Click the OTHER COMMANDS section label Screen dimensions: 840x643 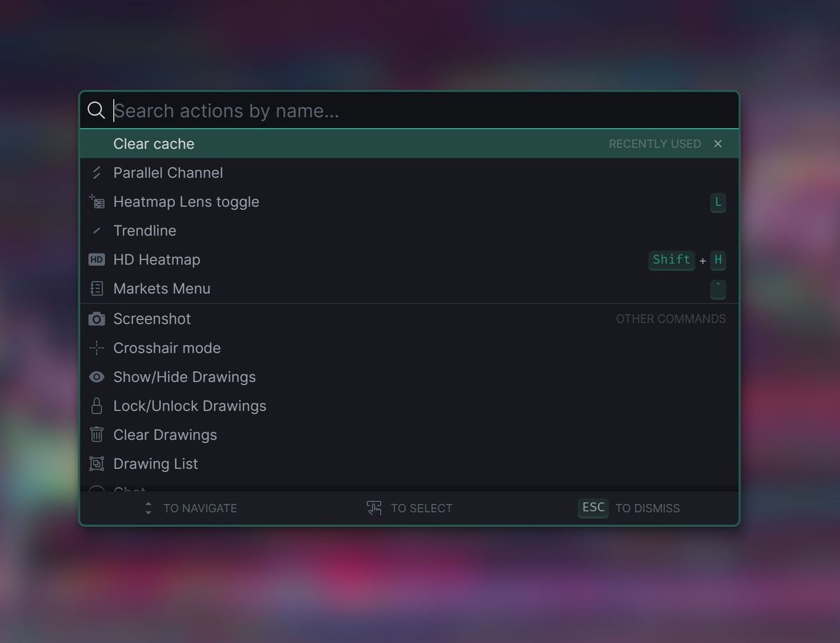coord(671,319)
